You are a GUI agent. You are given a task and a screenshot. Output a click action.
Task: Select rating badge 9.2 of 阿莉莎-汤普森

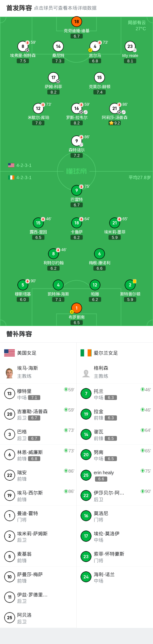click(115, 123)
